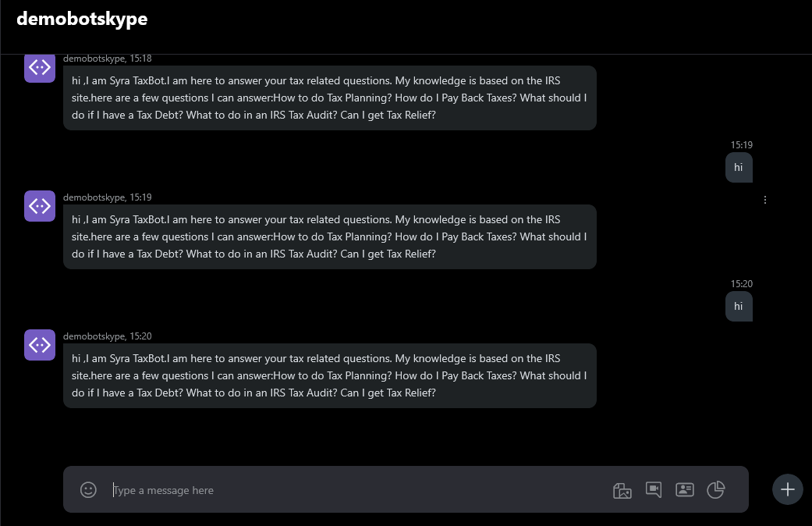This screenshot has width=812, height=526.
Task: Click the 'demobotskype, 15:20' sender label
Action: coord(107,336)
